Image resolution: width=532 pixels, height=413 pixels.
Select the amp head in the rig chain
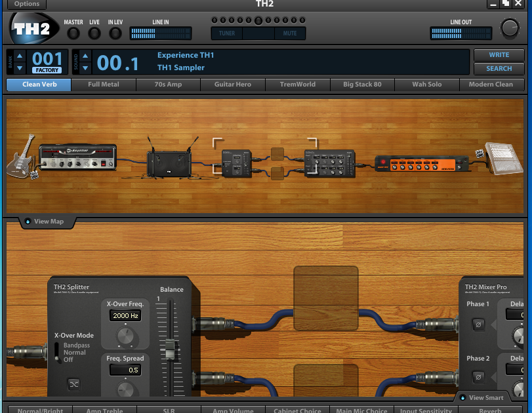(x=77, y=157)
